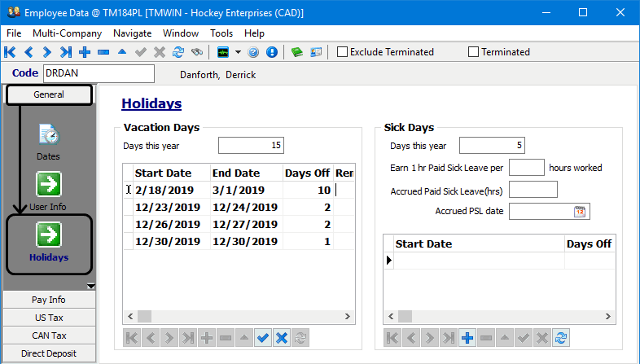Click the binoculars find icon
This screenshot has width=640, height=364.
(196, 52)
